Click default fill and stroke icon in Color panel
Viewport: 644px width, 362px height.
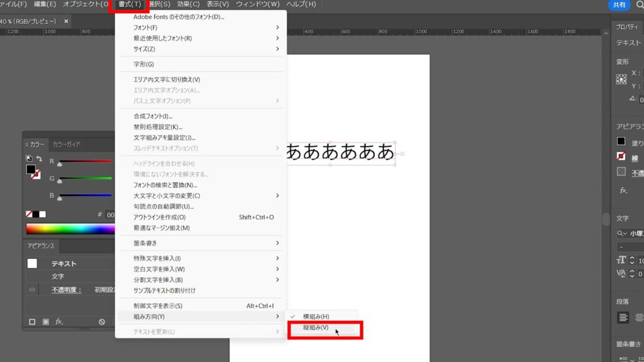point(29,158)
